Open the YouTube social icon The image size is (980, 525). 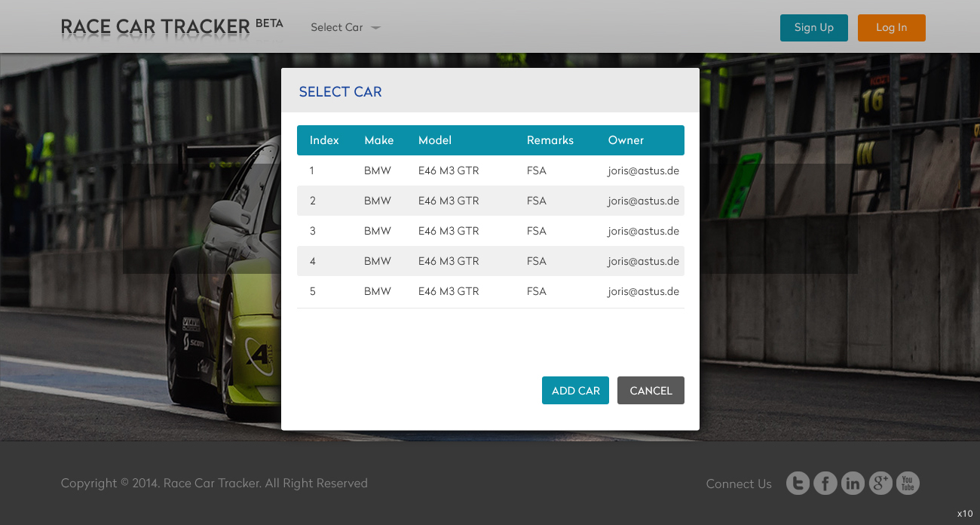(x=908, y=484)
